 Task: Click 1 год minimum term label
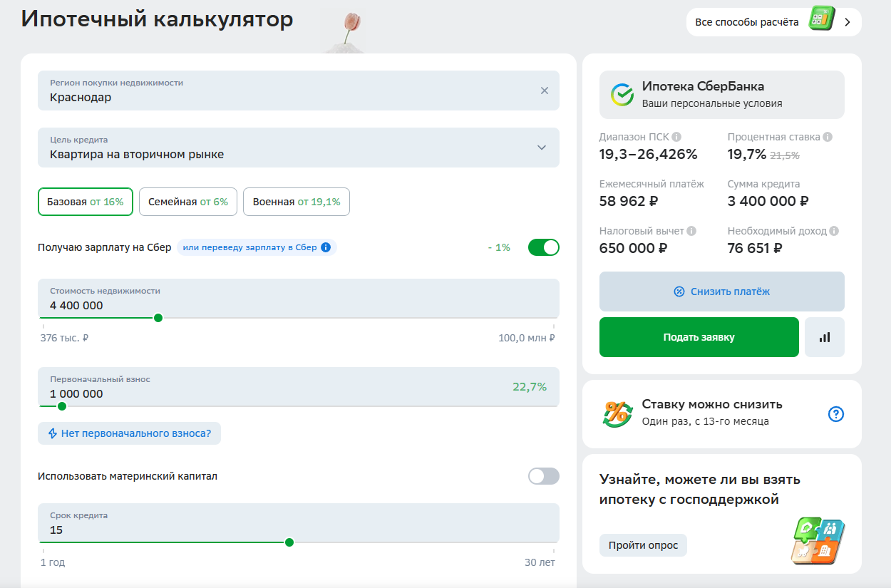click(53, 562)
